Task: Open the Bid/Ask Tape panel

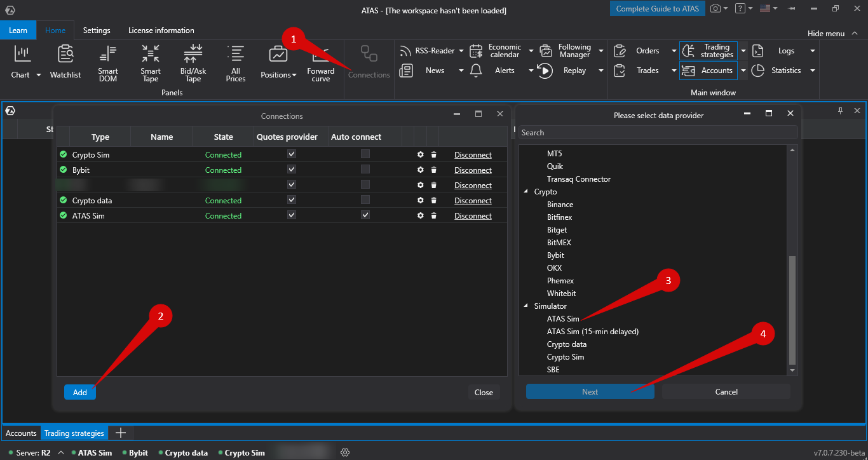Action: (193, 64)
